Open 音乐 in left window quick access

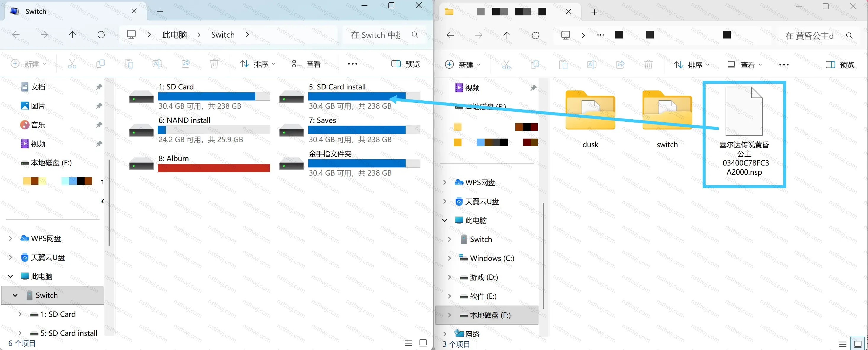[x=38, y=125]
